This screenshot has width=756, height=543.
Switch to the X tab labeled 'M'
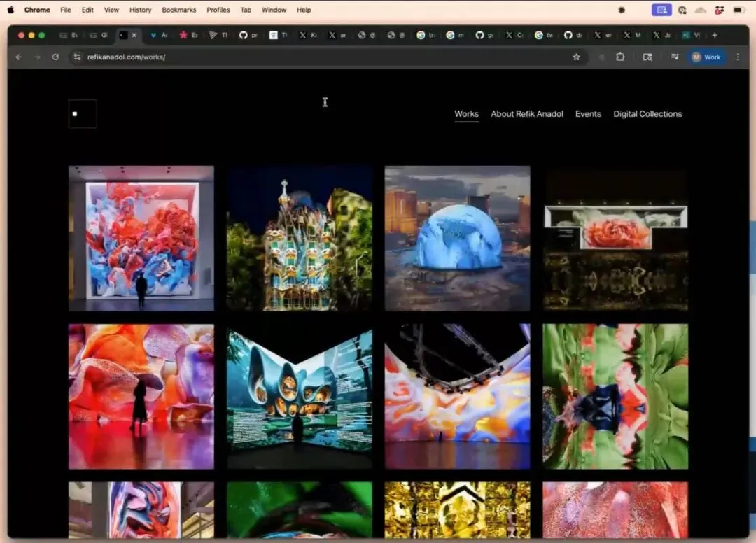click(x=632, y=35)
